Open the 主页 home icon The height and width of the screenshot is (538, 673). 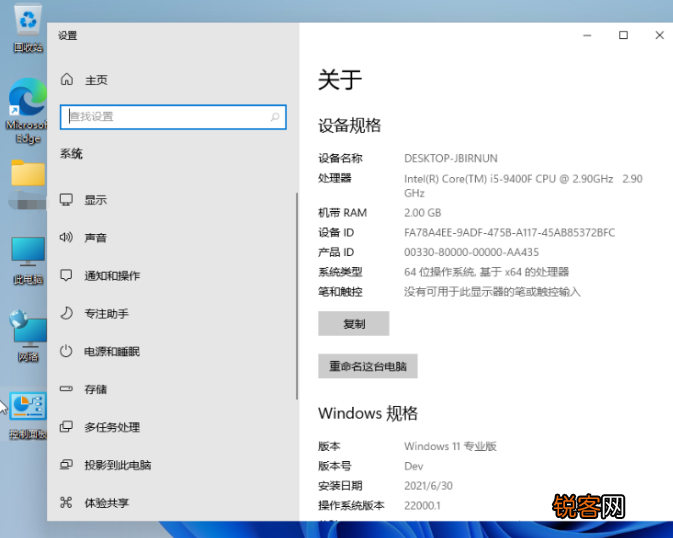coord(67,79)
